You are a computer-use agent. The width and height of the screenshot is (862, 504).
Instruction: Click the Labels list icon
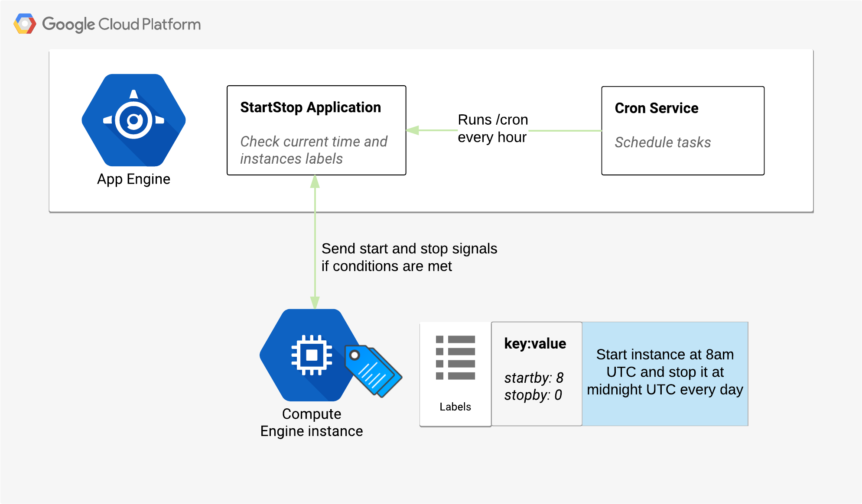click(455, 358)
